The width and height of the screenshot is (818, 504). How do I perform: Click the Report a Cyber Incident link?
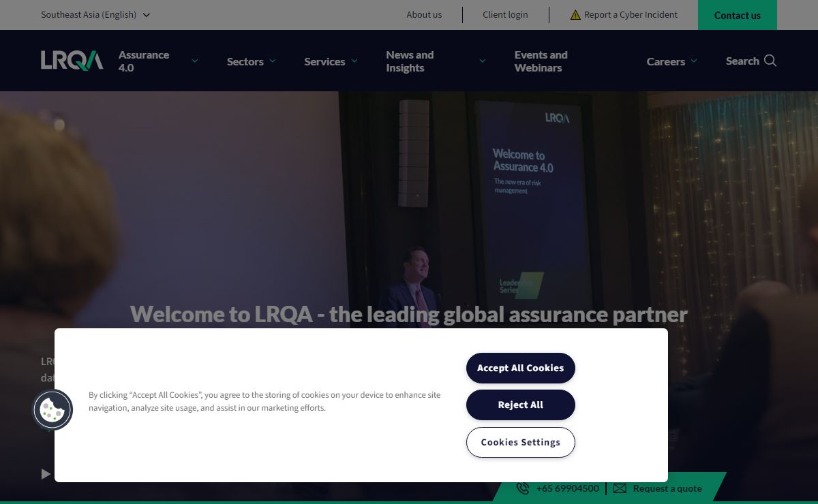point(631,14)
